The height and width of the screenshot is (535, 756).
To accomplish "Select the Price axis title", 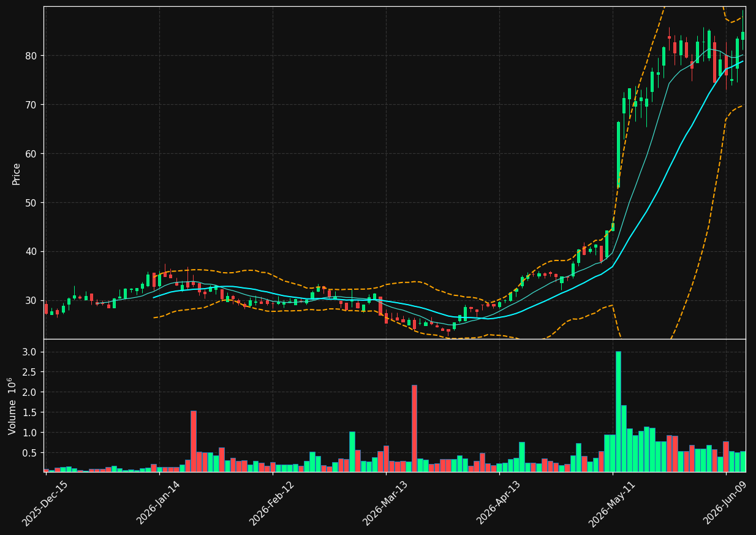I will 17,173.
